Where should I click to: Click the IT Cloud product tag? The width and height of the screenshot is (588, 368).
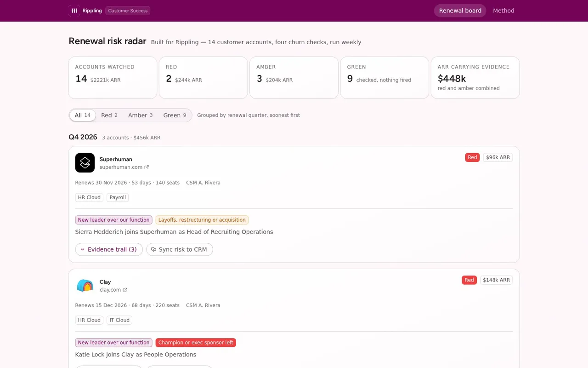[119, 320]
